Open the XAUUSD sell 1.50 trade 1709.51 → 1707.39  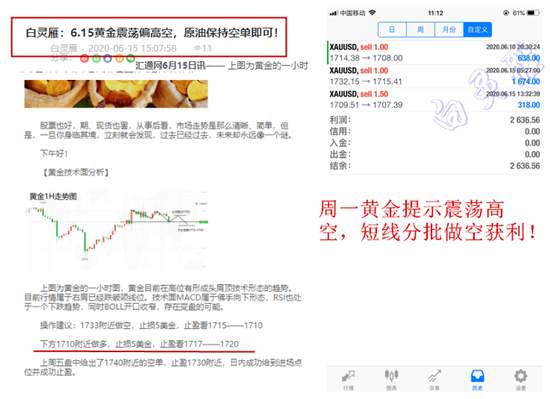[435, 100]
